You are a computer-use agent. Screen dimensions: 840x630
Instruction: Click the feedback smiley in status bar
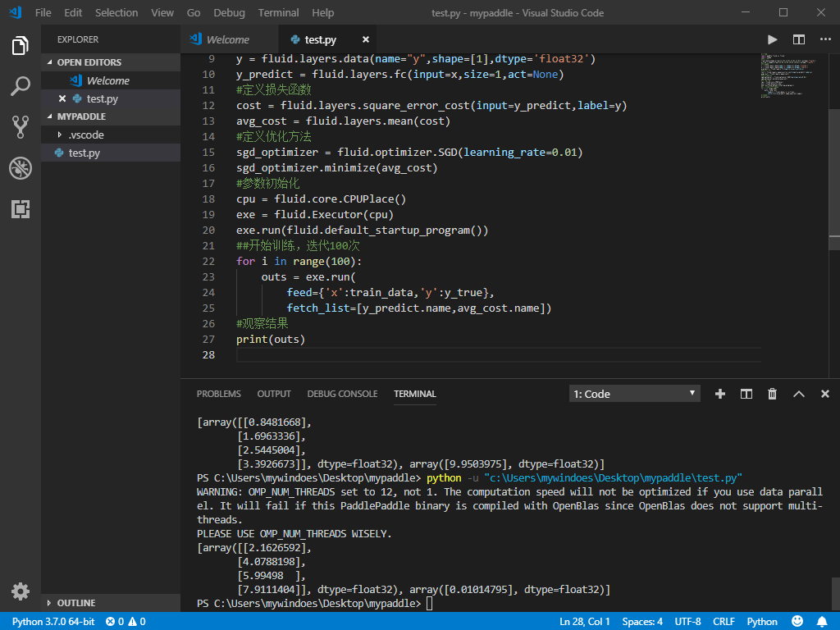click(x=797, y=622)
